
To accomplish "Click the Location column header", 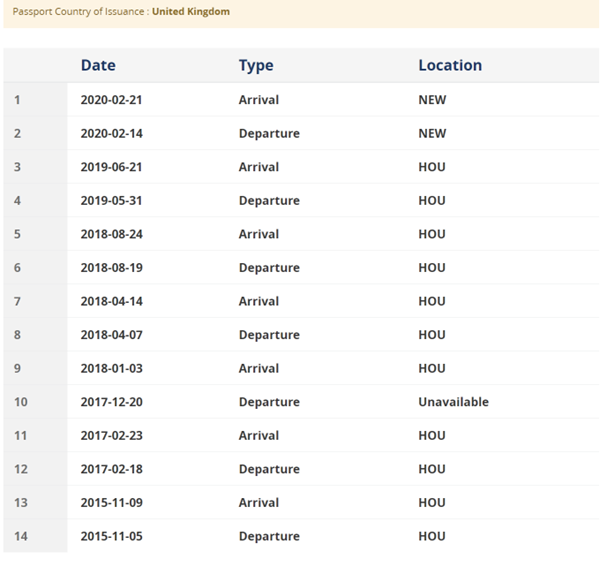I will (x=450, y=65).
